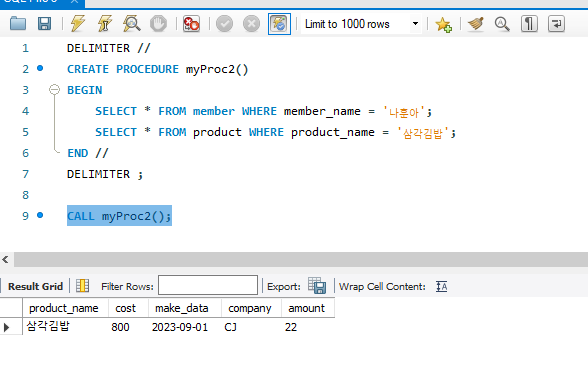Toggle display of invisible characters
588x369 pixels.
click(x=529, y=24)
